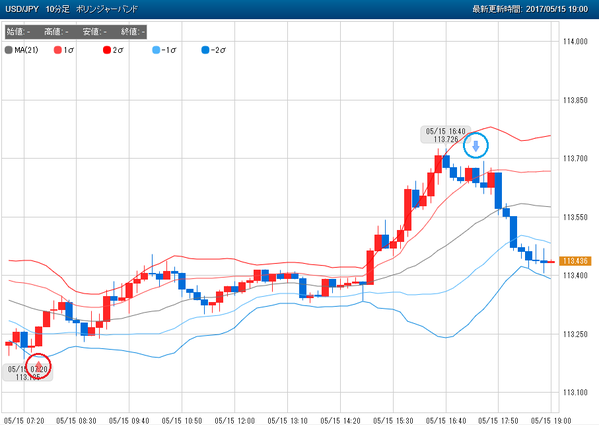
Task: Toggle the -1σ band legend item
Action: click(164, 50)
